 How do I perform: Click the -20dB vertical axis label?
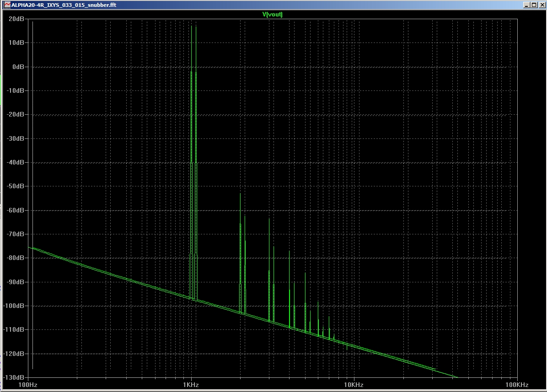pyautogui.click(x=16, y=114)
